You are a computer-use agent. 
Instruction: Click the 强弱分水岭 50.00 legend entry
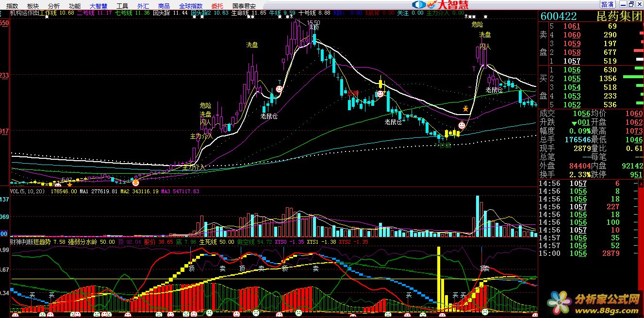(x=92, y=242)
